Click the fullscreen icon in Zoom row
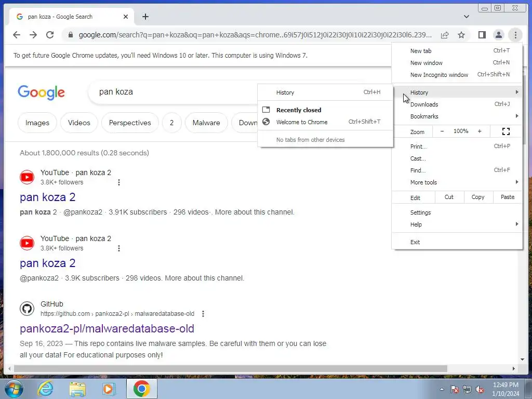Image resolution: width=532 pixels, height=399 pixels. (x=506, y=131)
